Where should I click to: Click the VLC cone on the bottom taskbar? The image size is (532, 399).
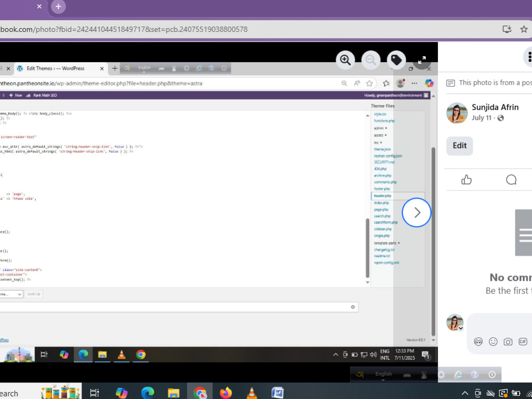click(252, 393)
